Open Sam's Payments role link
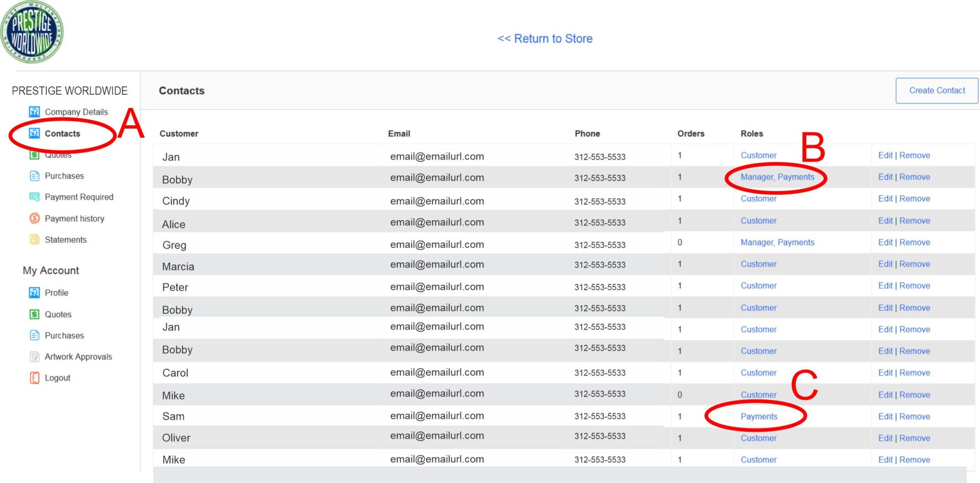Image resolution: width=980 pixels, height=483 pixels. 759,417
